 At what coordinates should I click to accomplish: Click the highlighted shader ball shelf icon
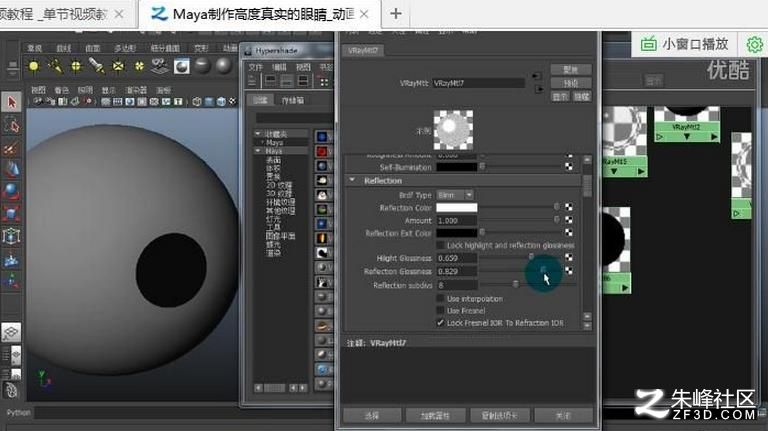point(182,66)
